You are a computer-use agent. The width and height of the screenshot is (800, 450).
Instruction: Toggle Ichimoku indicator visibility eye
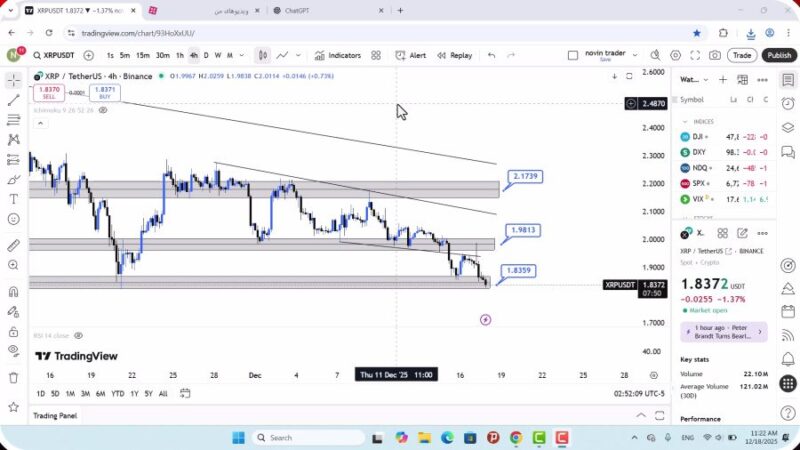pos(103,110)
